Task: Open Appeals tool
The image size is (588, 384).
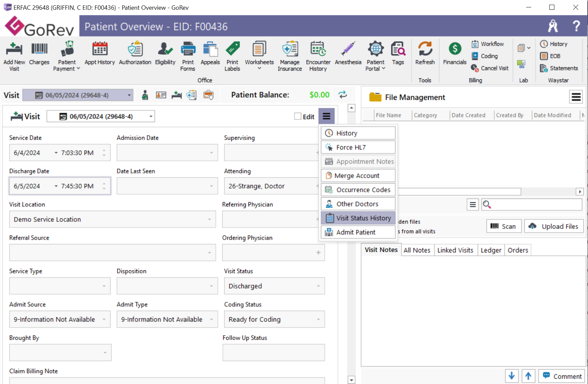Action: point(210,53)
